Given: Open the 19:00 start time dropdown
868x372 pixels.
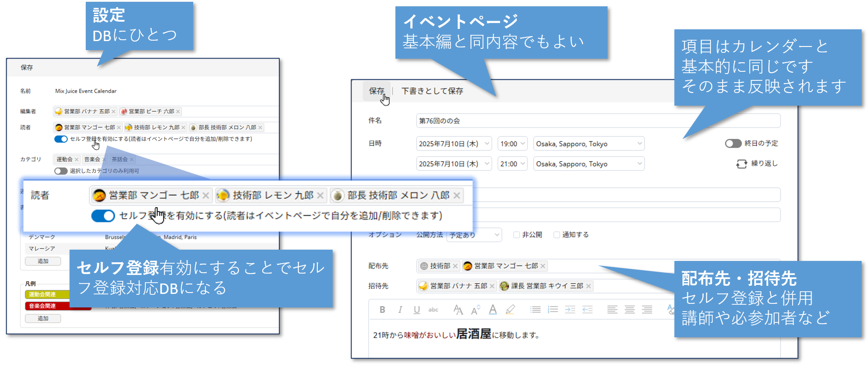Looking at the screenshot, I should [x=512, y=144].
